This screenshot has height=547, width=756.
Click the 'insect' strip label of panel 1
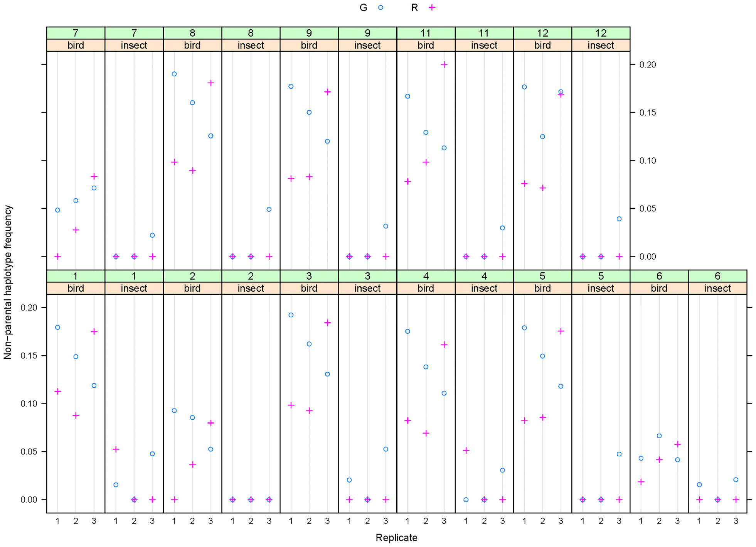134,288
